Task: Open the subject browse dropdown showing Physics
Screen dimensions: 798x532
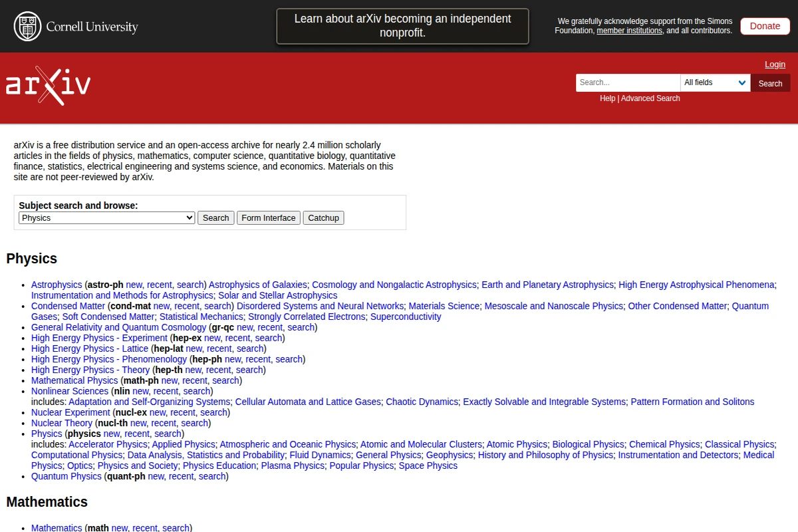Action: pos(106,217)
